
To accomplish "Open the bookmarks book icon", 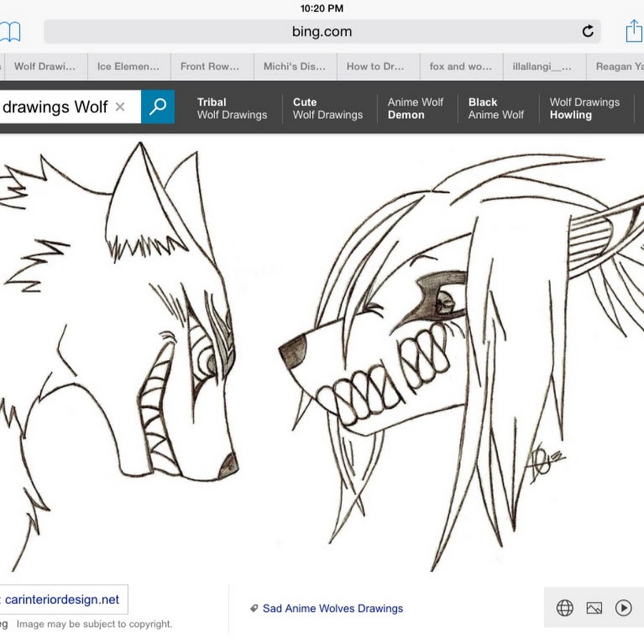I will click(10, 31).
